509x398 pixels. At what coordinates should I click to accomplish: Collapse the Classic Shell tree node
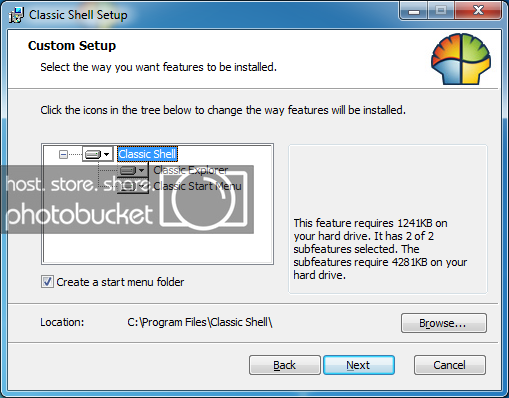[63, 154]
